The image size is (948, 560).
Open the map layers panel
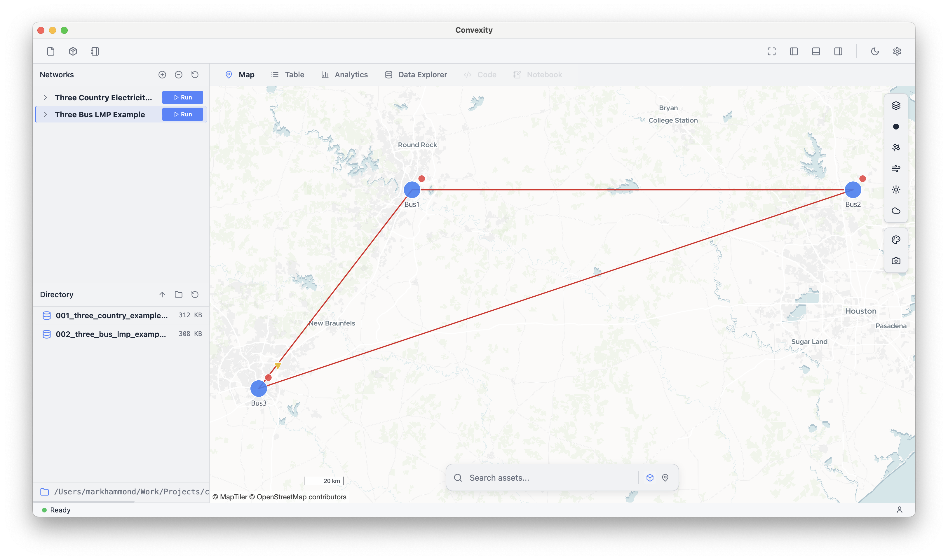click(x=896, y=106)
